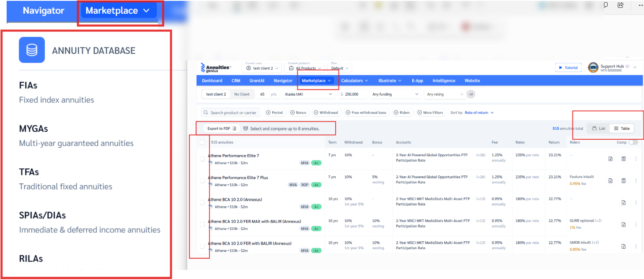
Task: Open the Intelligence tab
Action: pos(444,80)
